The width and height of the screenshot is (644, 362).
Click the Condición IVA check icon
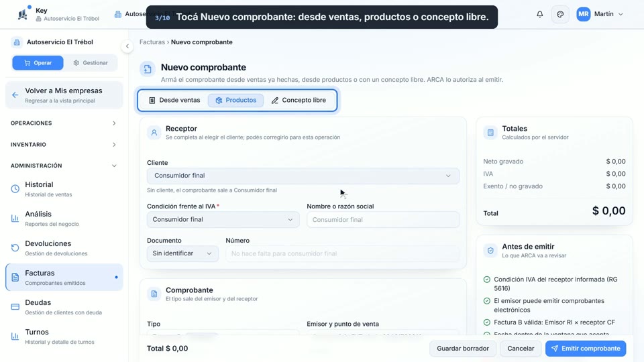pos(487,280)
